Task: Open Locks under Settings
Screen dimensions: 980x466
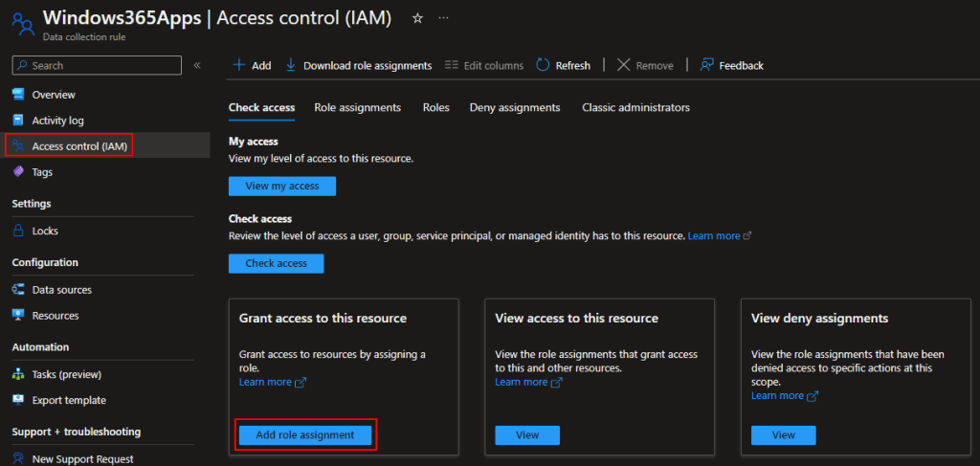Action: [x=45, y=231]
